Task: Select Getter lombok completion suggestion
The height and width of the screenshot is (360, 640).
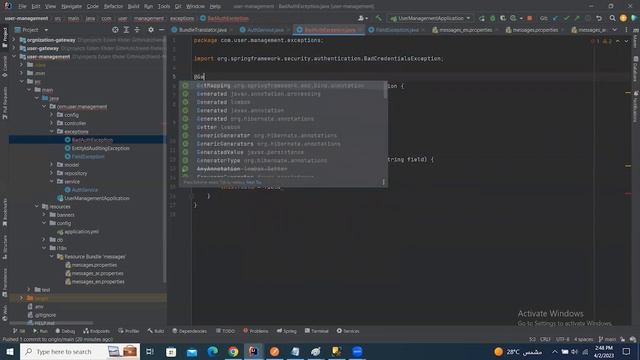Action: click(x=282, y=127)
